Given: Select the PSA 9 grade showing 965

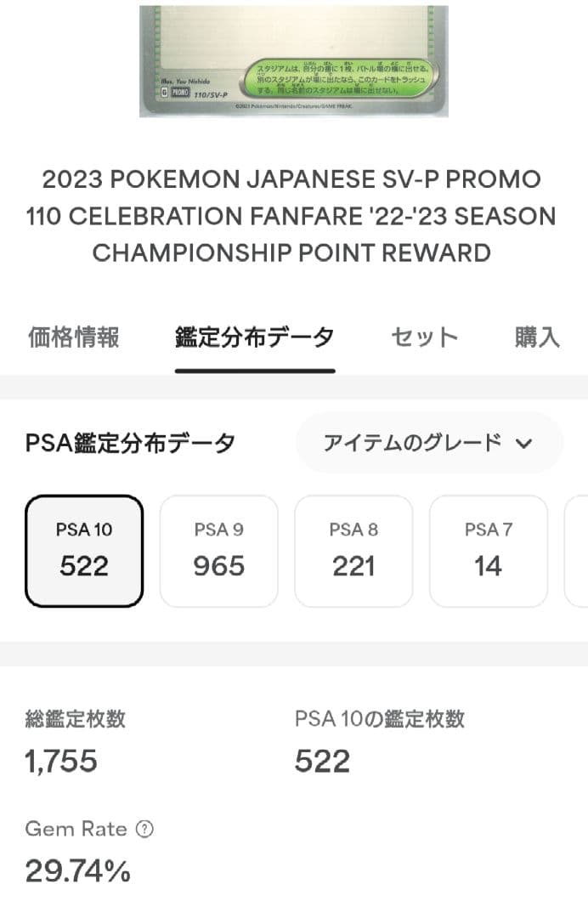Looking at the screenshot, I should pyautogui.click(x=218, y=551).
